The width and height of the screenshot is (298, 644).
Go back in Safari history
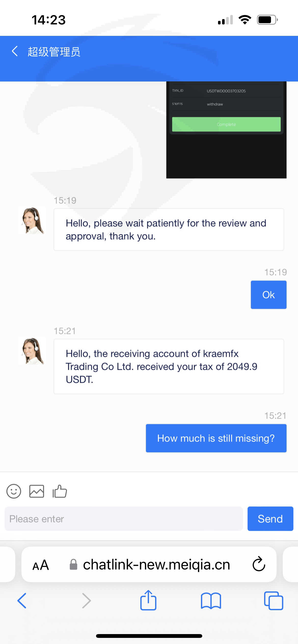(22, 601)
